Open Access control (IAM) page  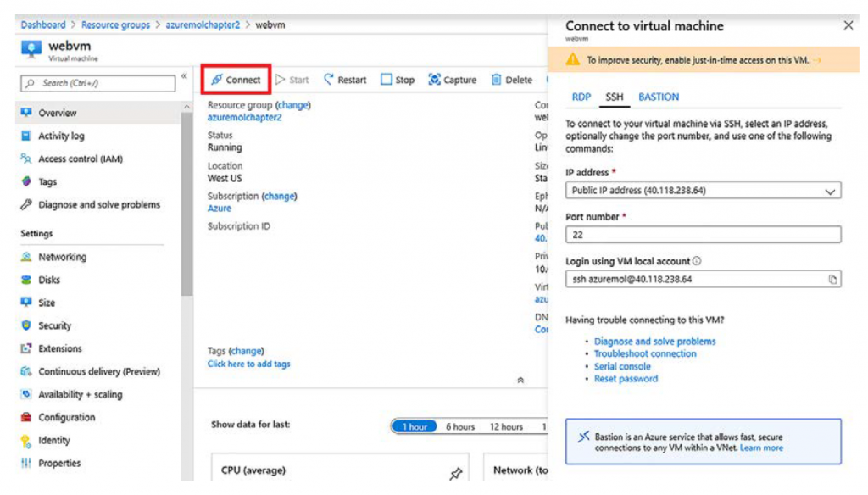click(x=80, y=159)
